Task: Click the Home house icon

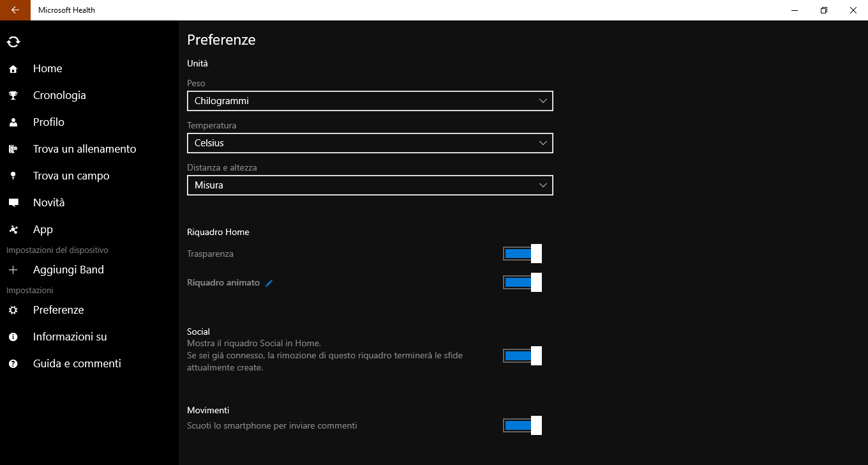Action: pos(13,69)
